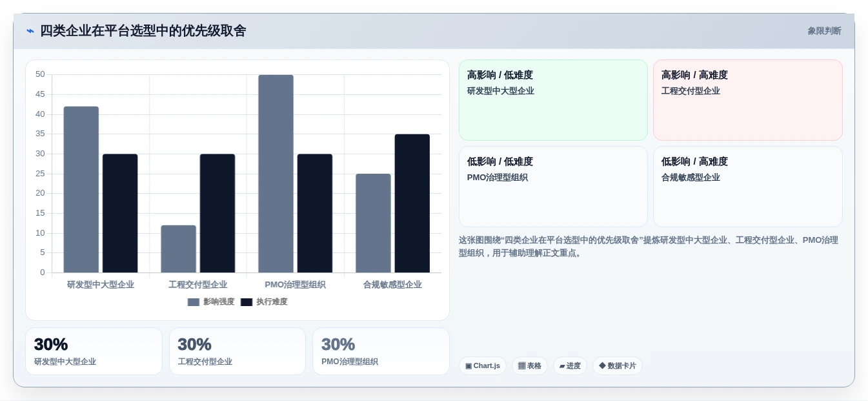
Task: Click the blue lightning icon beside the title
Action: pos(30,31)
